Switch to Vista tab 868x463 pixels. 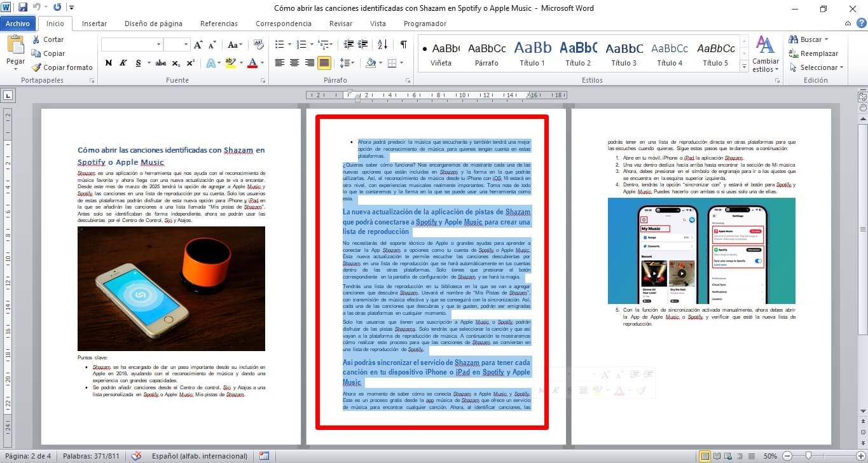point(378,24)
